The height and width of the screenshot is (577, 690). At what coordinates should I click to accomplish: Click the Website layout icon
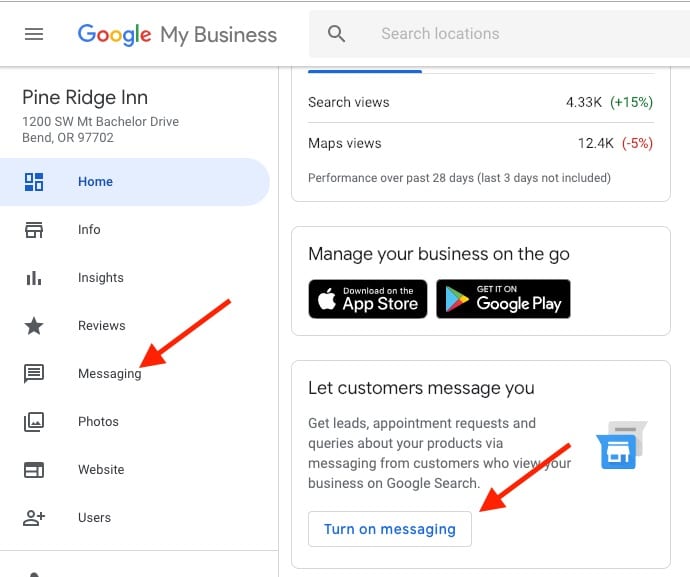coord(34,470)
